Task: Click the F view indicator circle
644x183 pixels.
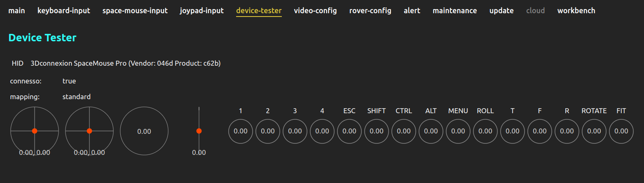Action: pos(540,131)
